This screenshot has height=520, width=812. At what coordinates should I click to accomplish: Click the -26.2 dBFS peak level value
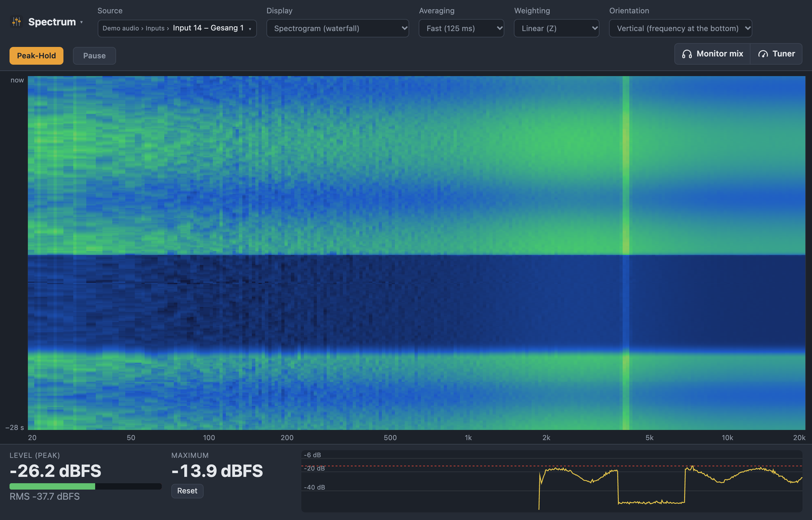pos(55,471)
